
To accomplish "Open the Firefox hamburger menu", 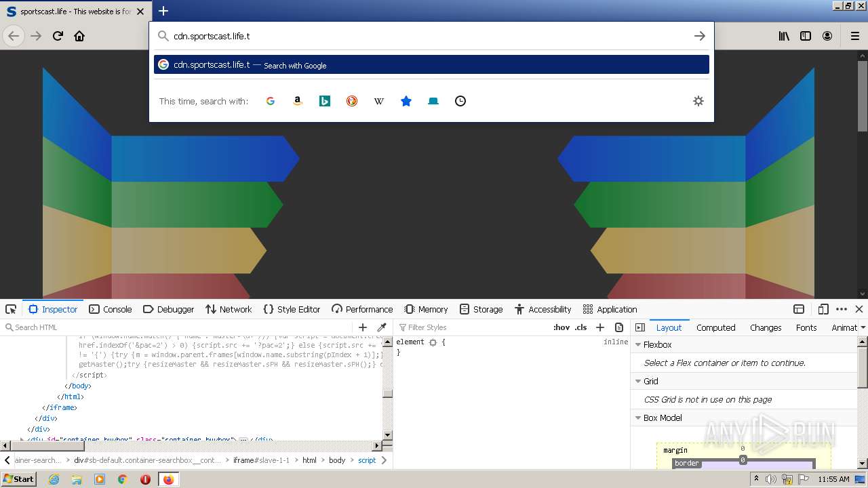I will (x=855, y=36).
